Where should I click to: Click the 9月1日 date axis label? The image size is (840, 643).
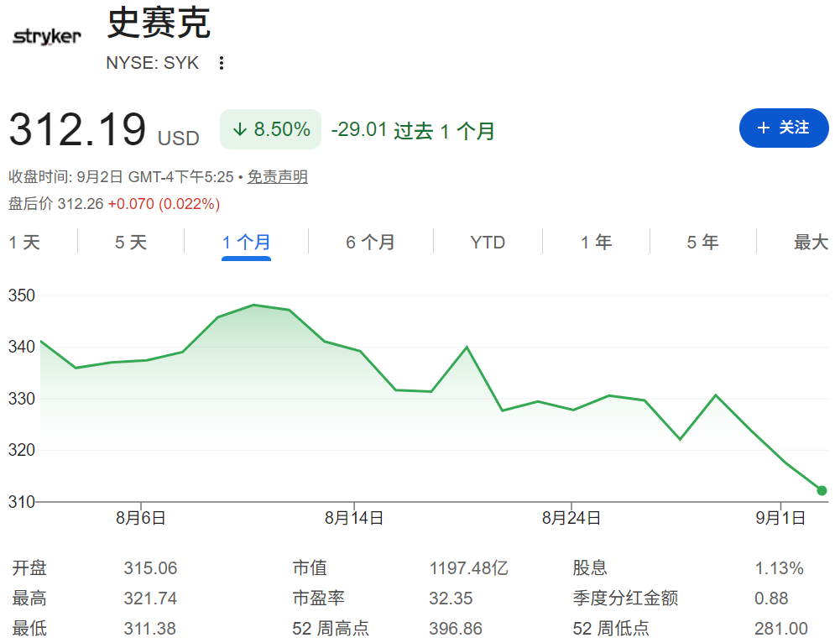[x=780, y=518]
